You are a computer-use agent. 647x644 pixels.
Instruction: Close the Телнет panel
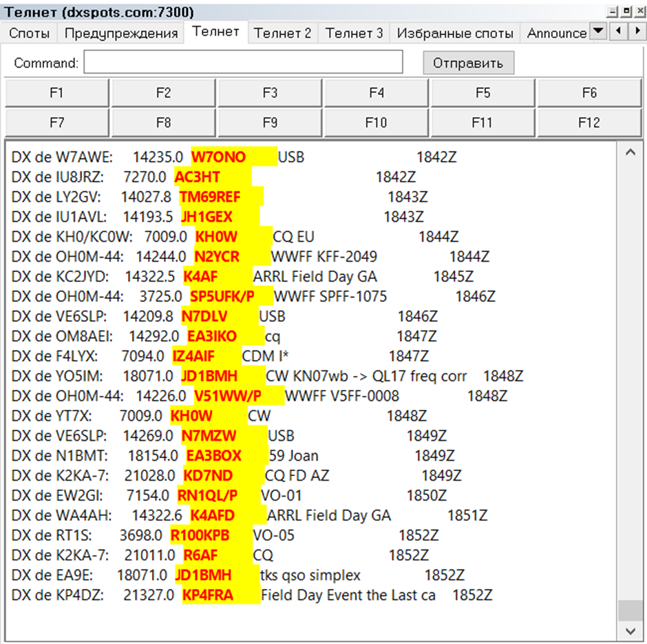click(640, 11)
